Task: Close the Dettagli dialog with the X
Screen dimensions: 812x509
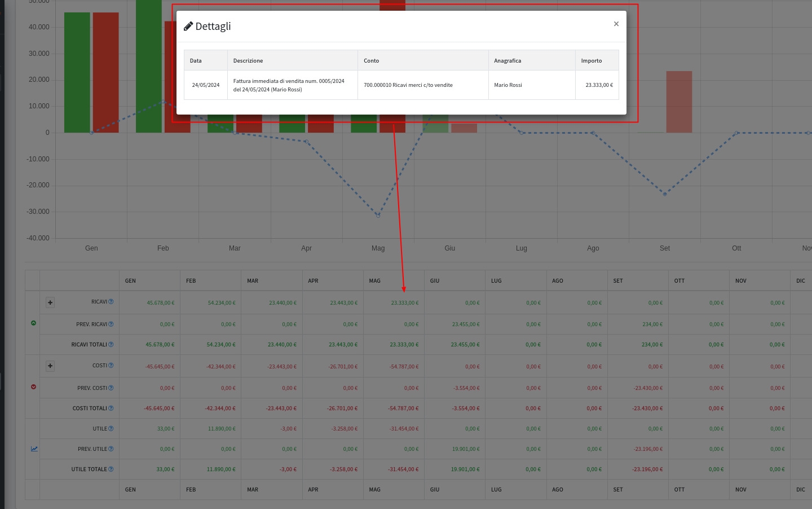Action: 616,24
